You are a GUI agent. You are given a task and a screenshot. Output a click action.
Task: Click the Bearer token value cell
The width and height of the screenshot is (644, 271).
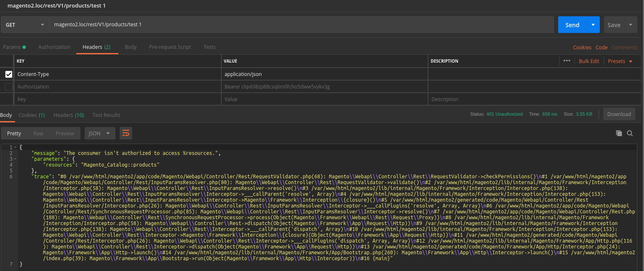coord(325,86)
